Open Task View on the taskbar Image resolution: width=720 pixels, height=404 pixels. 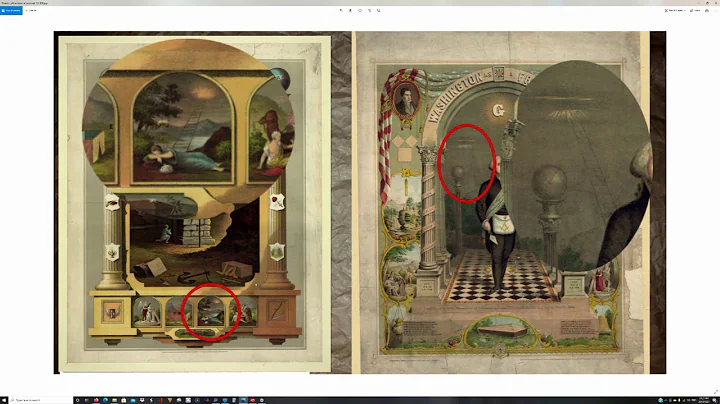pos(86,400)
